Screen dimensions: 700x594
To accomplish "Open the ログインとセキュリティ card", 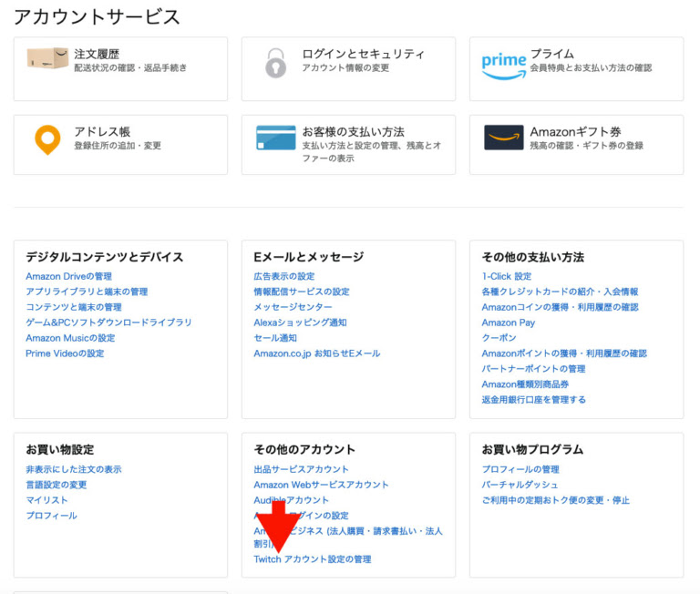I will tap(349, 68).
